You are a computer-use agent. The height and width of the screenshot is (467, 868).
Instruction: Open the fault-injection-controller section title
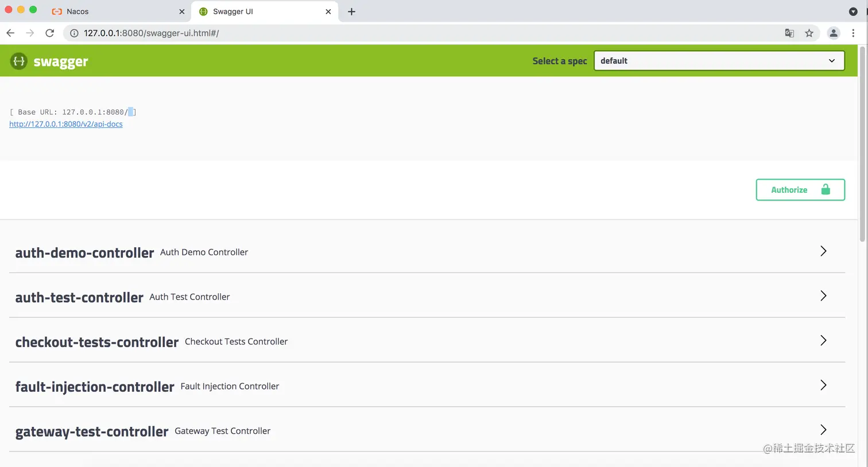95,387
